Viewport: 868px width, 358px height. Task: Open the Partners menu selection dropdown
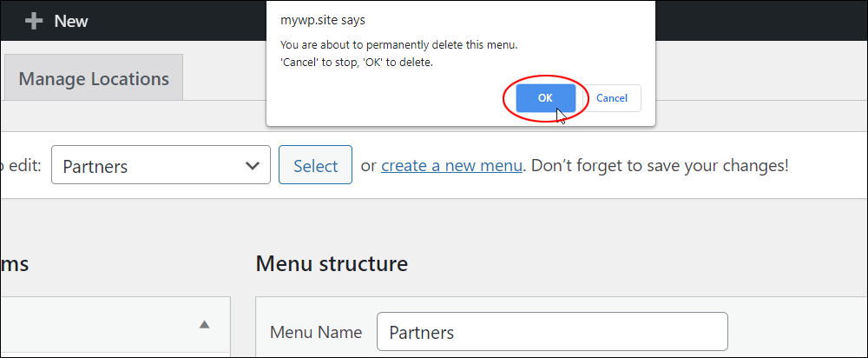pyautogui.click(x=160, y=165)
